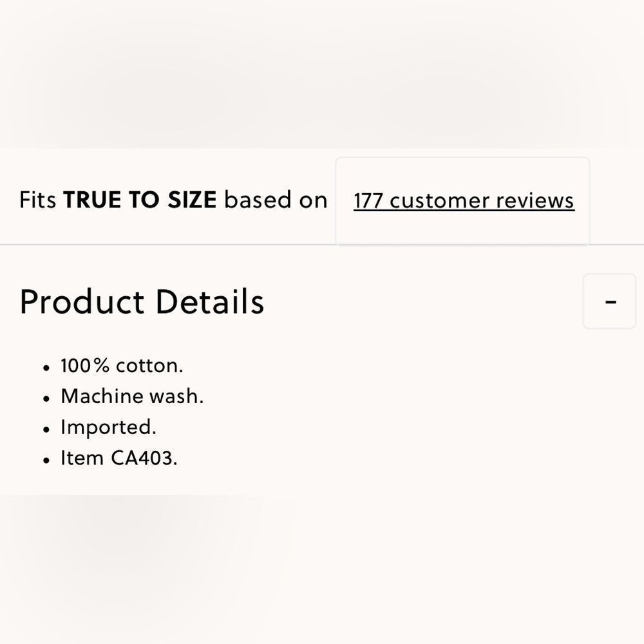Click the bullet before "Imported."

pos(46,430)
